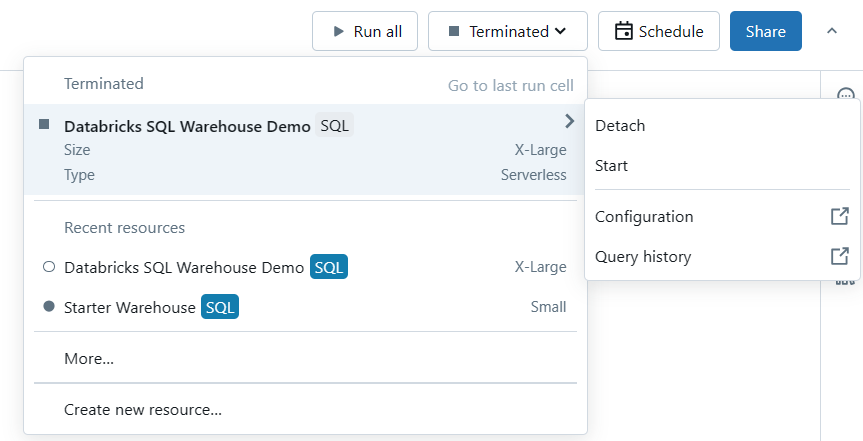Click the Type label under attached warehouse
The width and height of the screenshot is (863, 441).
pyautogui.click(x=79, y=175)
